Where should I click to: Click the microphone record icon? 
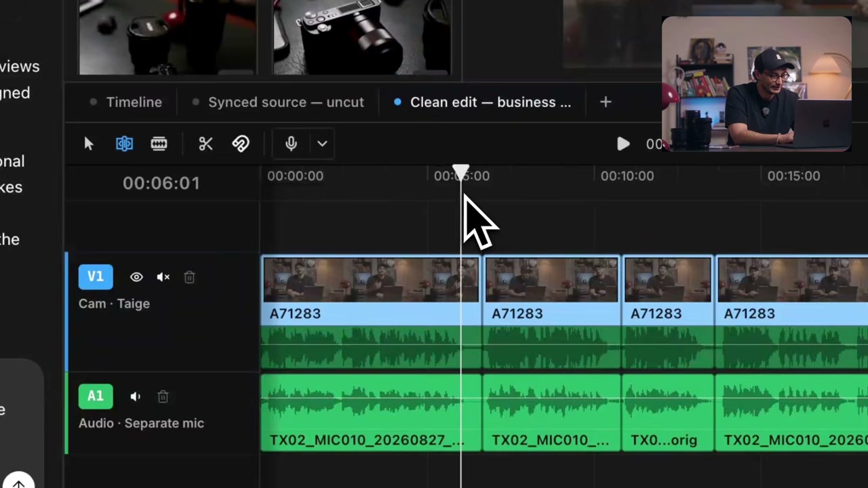[x=291, y=144]
